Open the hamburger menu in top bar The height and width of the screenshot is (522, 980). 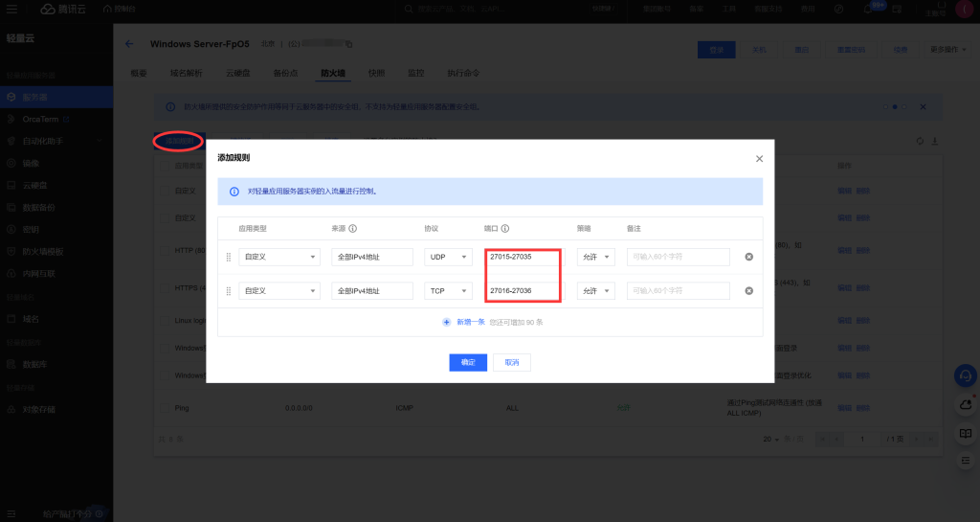[13, 9]
